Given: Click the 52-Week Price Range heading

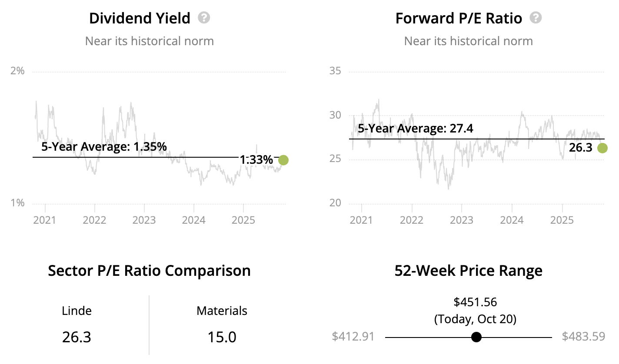Looking at the screenshot, I should tap(469, 271).
